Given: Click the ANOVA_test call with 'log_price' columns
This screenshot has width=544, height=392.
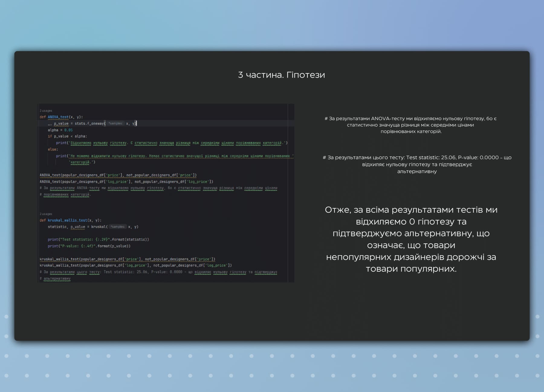Looking at the screenshot, I should (x=126, y=182).
